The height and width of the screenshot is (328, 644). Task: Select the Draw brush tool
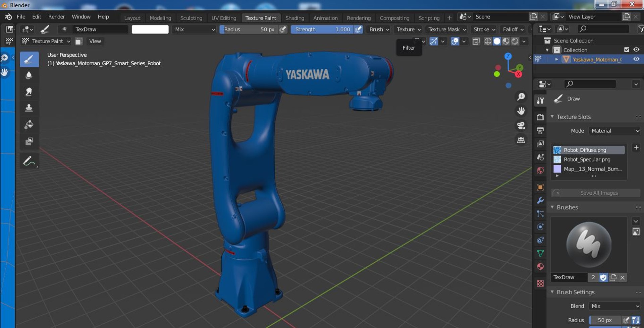[29, 59]
